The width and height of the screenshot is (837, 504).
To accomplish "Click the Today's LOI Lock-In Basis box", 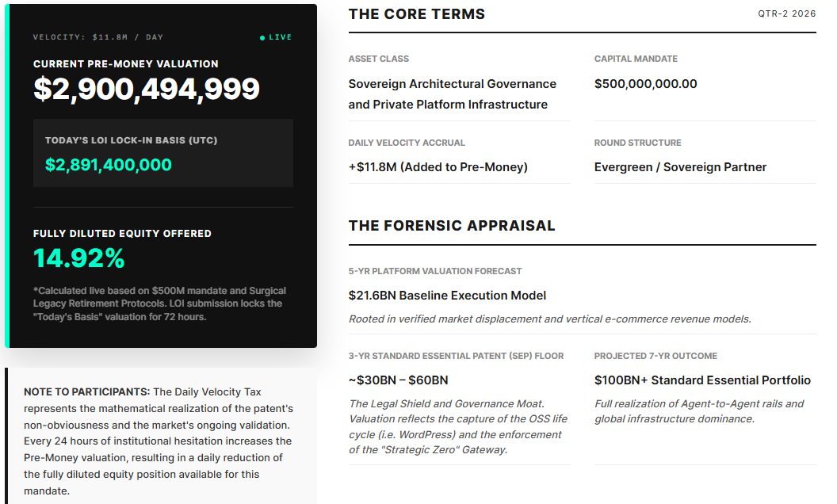I will tap(163, 153).
